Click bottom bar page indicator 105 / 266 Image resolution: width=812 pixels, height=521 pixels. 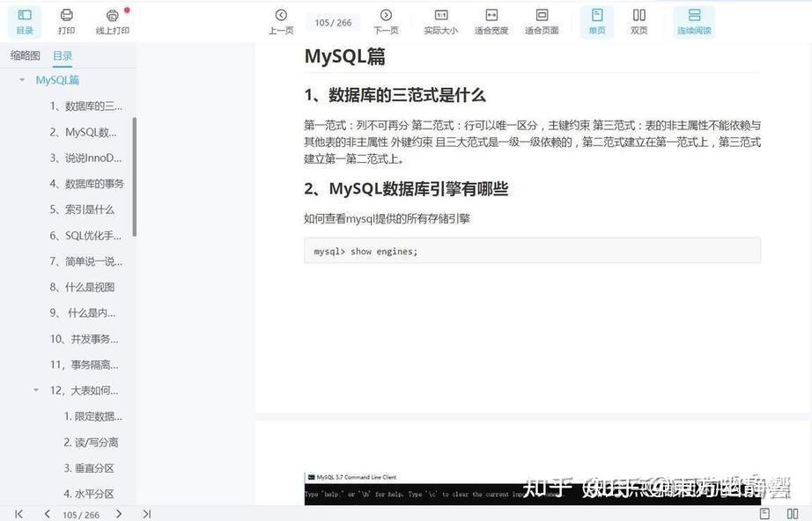point(81,515)
